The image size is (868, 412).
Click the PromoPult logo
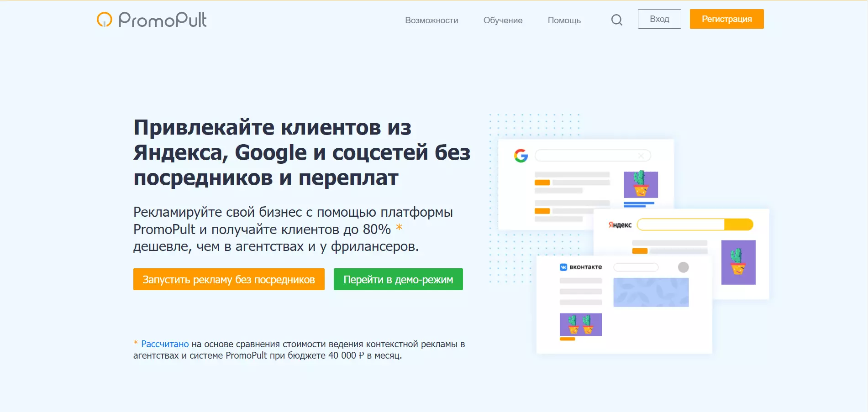pos(152,20)
